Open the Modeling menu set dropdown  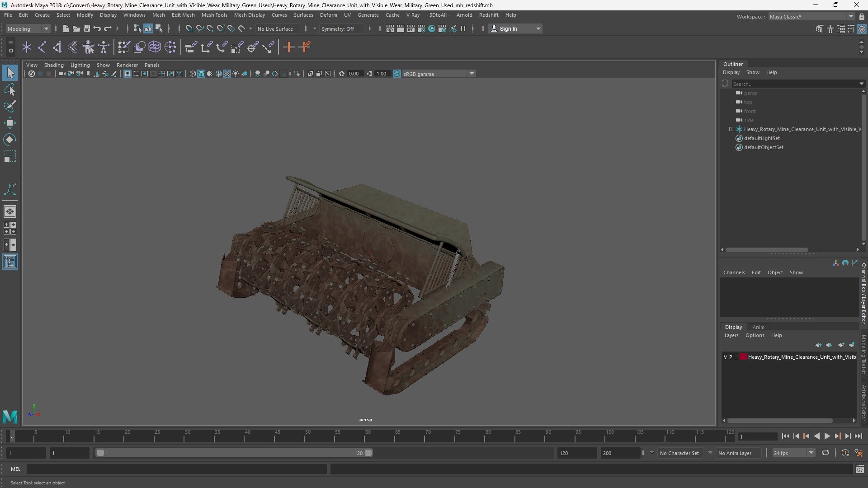coord(28,28)
